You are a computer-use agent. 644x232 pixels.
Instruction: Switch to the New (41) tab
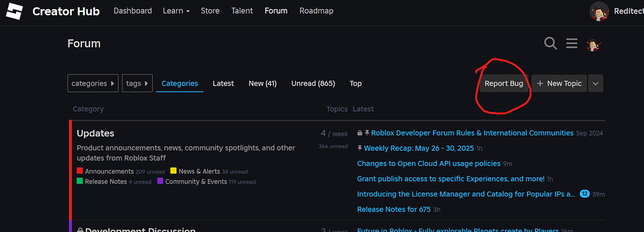[262, 84]
